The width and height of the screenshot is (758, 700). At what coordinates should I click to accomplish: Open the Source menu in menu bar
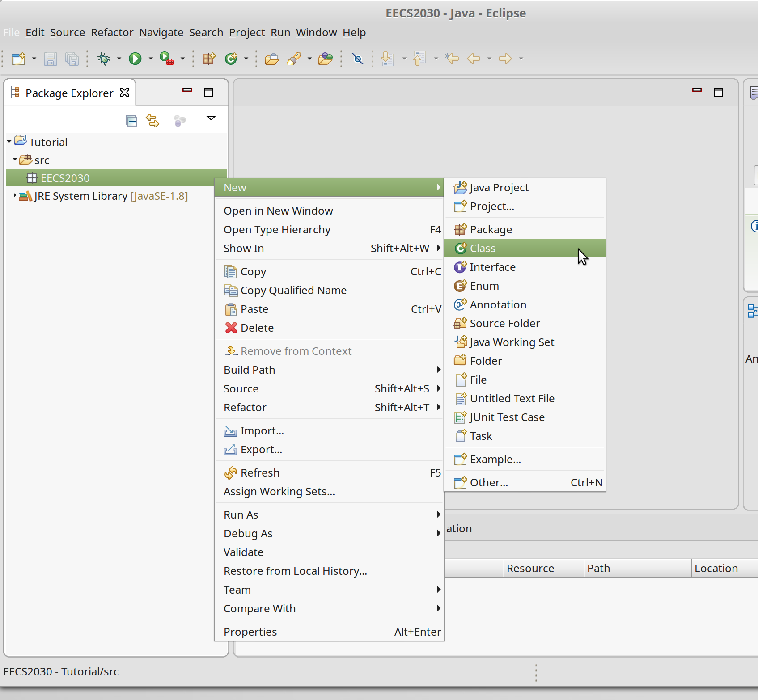68,33
